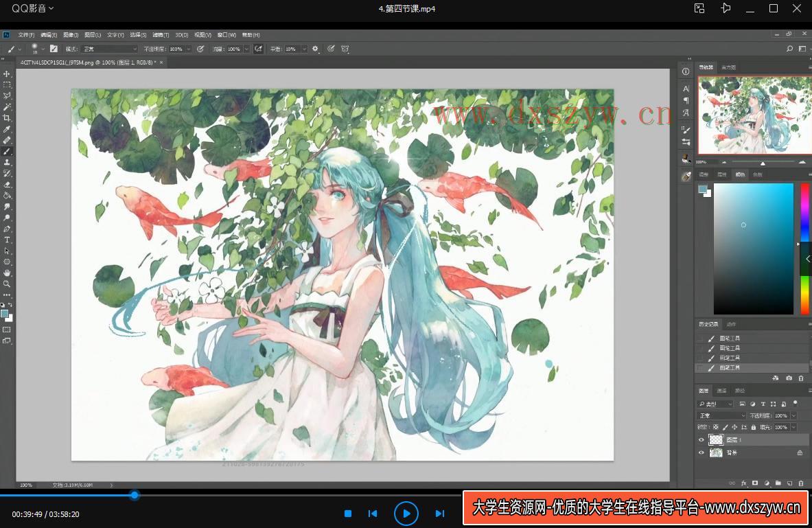Open QQ影音 main menu
Screen dimensions: 812x528
[x=33, y=8]
